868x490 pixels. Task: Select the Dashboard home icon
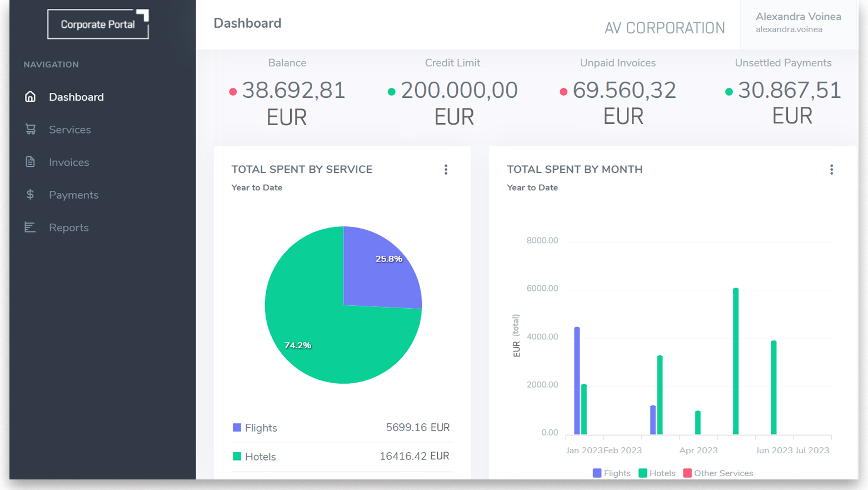tap(30, 96)
